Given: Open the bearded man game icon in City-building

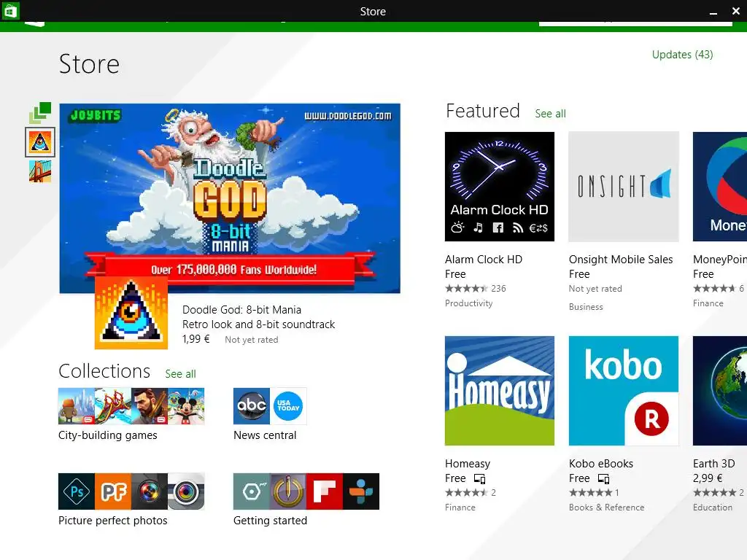Looking at the screenshot, I should [x=150, y=406].
